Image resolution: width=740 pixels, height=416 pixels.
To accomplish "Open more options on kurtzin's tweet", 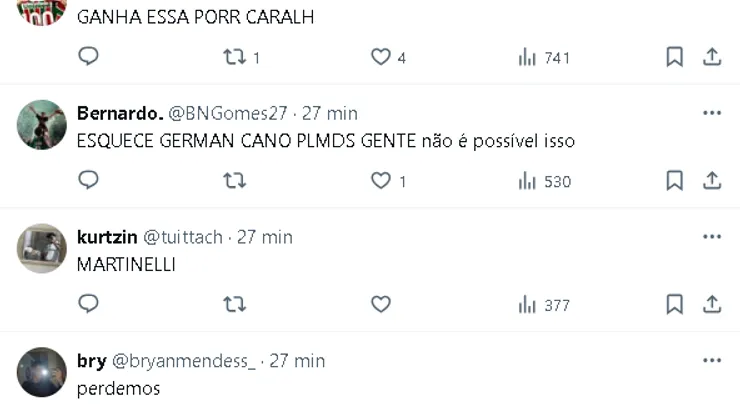I will 712,237.
